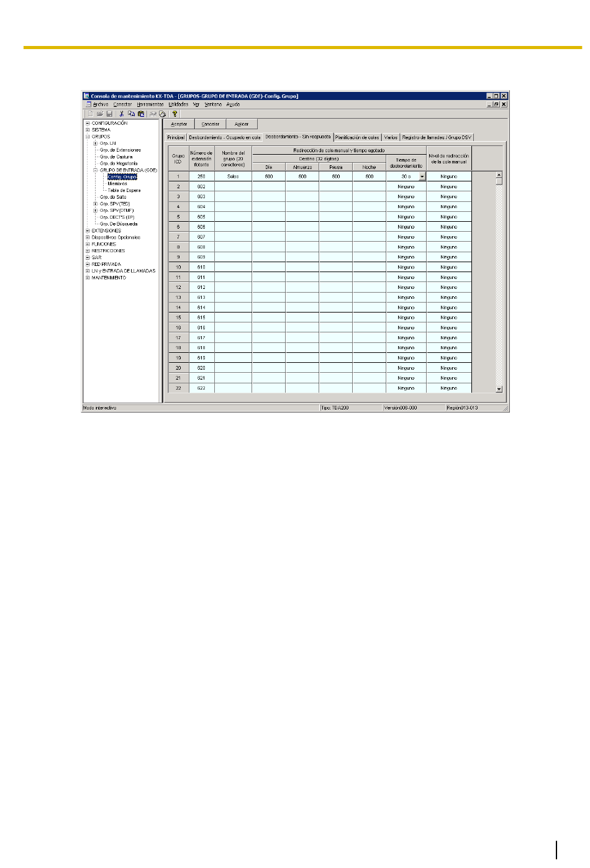
Task: Collapse the GRUPO DE ENTRADA (GDE) node
Action: (x=96, y=170)
